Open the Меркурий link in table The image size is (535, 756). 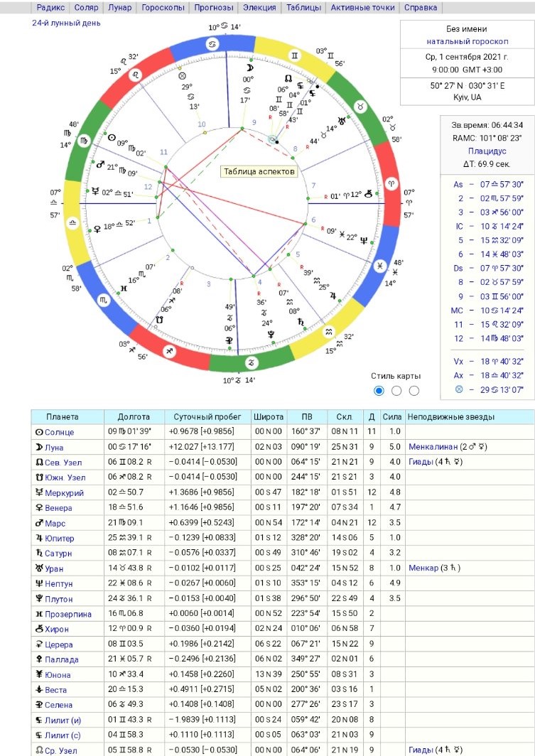64,493
